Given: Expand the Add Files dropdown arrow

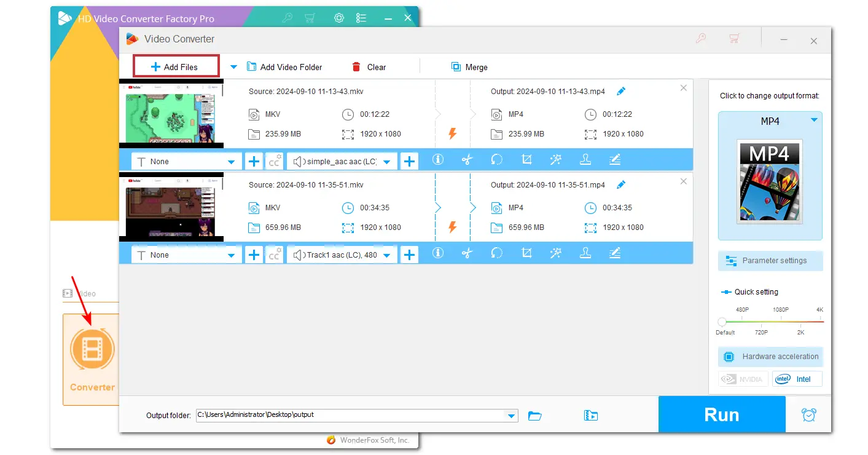Looking at the screenshot, I should pyautogui.click(x=233, y=67).
